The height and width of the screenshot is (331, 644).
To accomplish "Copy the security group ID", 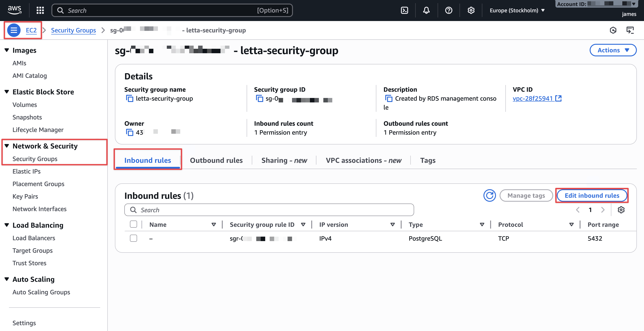I will pyautogui.click(x=259, y=98).
